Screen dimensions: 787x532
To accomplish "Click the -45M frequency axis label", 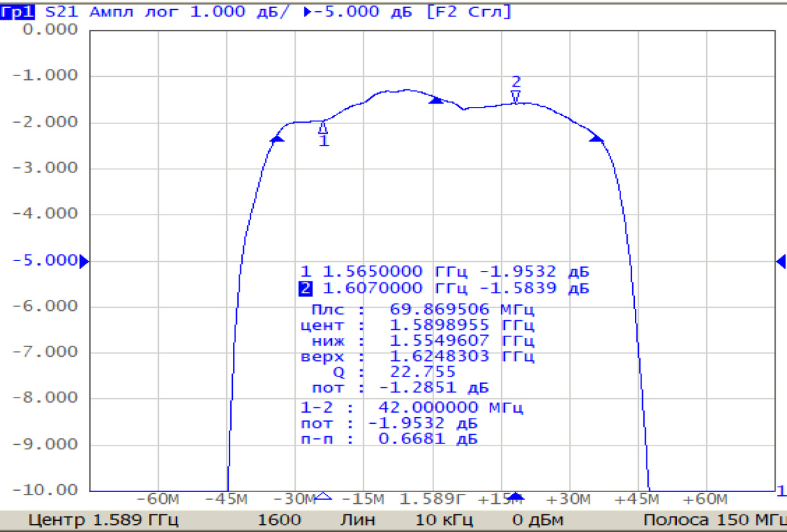I will [226, 500].
